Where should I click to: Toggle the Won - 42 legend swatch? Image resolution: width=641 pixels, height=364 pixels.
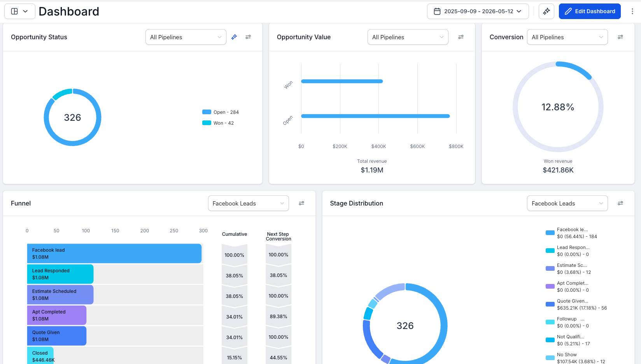pos(207,123)
